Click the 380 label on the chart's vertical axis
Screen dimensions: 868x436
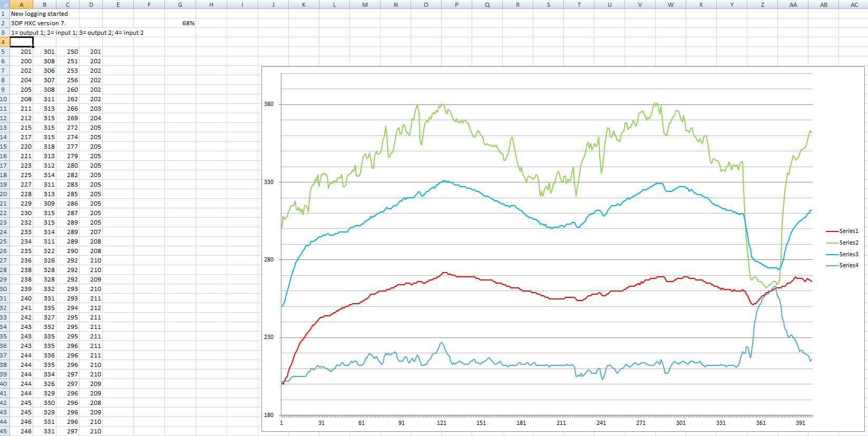(x=269, y=104)
